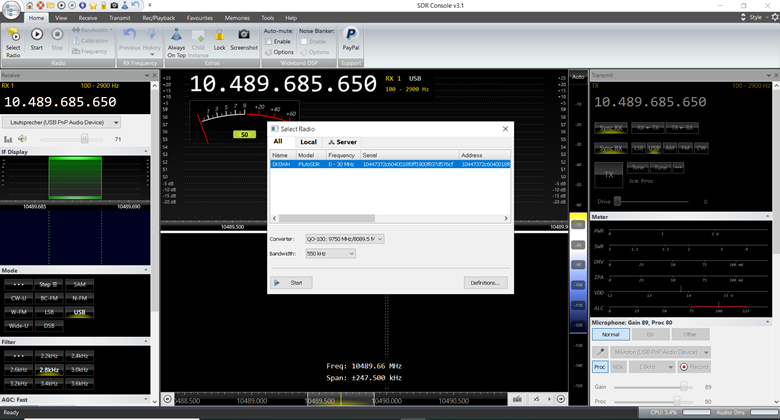This screenshot has height=420, width=780.
Task: Click the Style settings gear icon
Action: pos(775,17)
